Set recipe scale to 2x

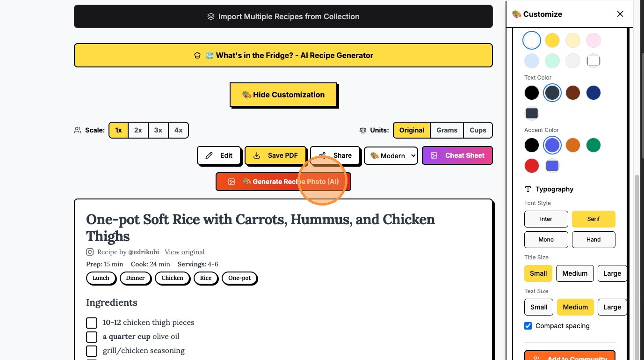coord(138,130)
